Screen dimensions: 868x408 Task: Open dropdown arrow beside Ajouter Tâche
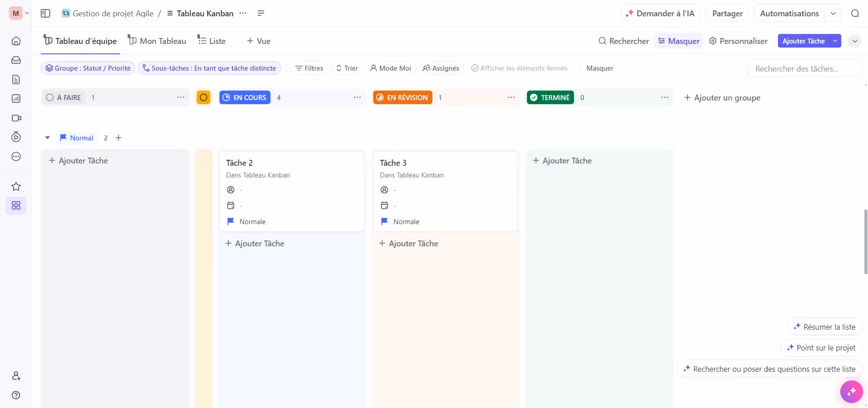[x=835, y=41]
